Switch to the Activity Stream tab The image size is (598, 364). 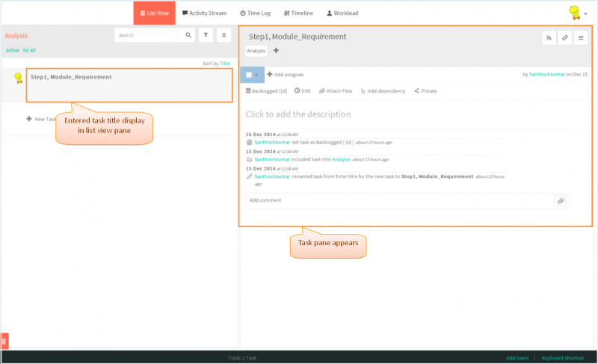click(x=204, y=13)
